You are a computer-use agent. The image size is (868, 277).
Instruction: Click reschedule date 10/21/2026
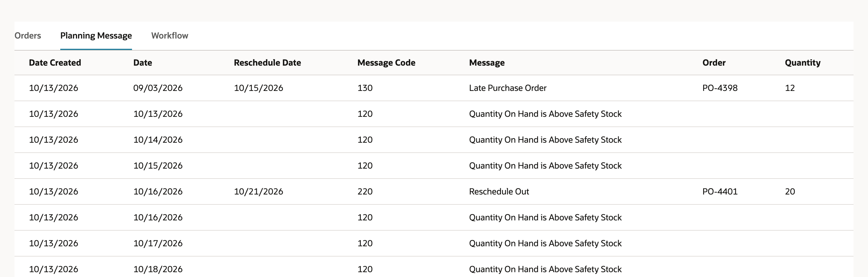[259, 191]
